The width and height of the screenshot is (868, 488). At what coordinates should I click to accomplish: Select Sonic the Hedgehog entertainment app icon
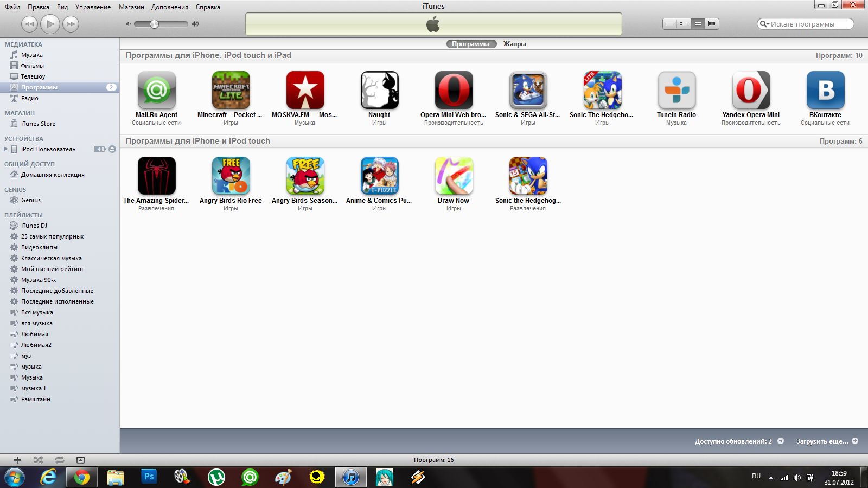528,176
